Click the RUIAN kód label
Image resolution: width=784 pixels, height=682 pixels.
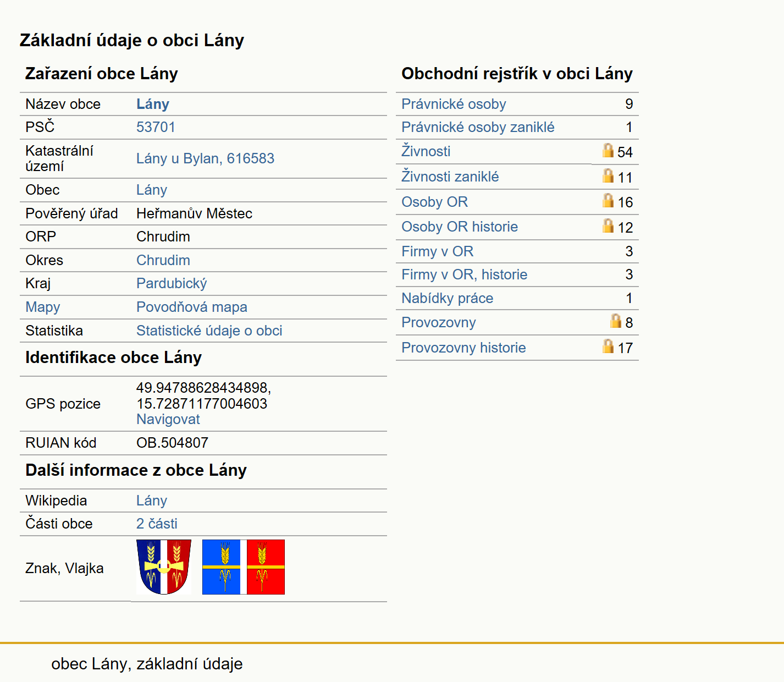tap(61, 443)
